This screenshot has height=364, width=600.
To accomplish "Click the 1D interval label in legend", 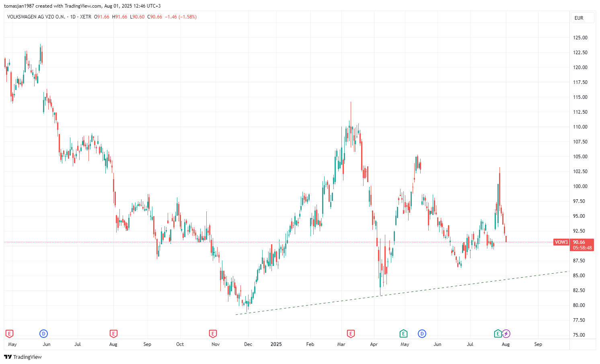I will (73, 17).
